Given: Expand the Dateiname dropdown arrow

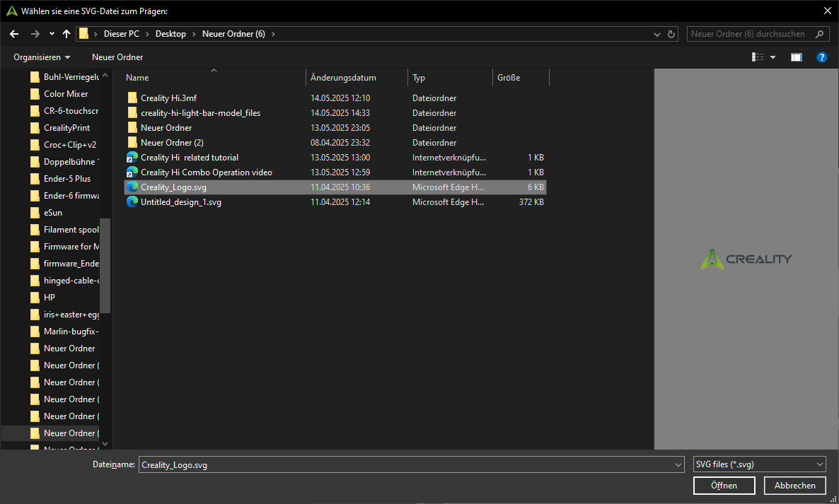Looking at the screenshot, I should pos(678,465).
